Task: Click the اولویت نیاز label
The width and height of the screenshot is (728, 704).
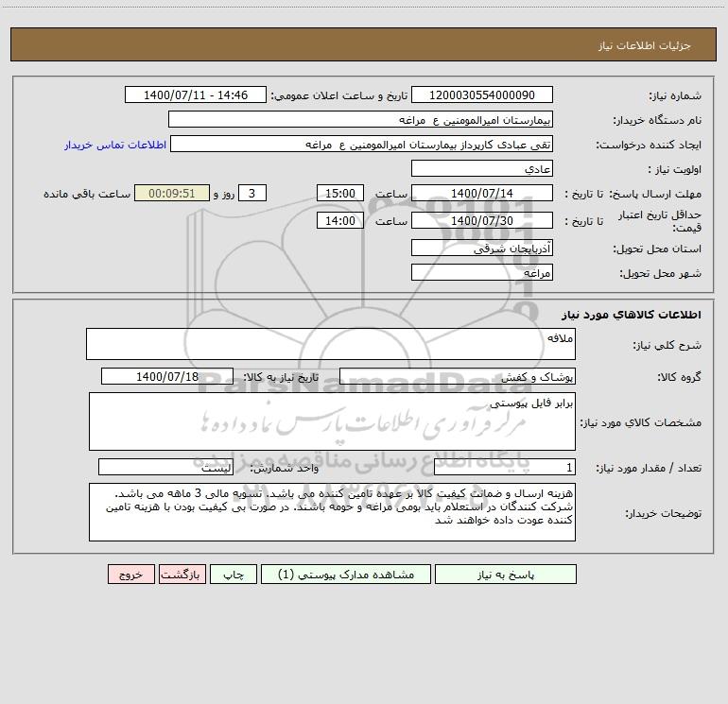Action: [674, 169]
